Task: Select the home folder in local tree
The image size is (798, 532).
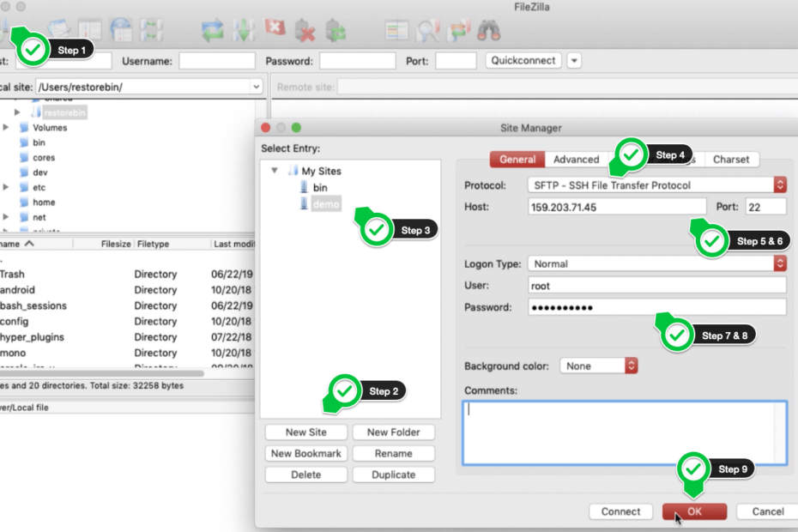Action: pos(44,203)
